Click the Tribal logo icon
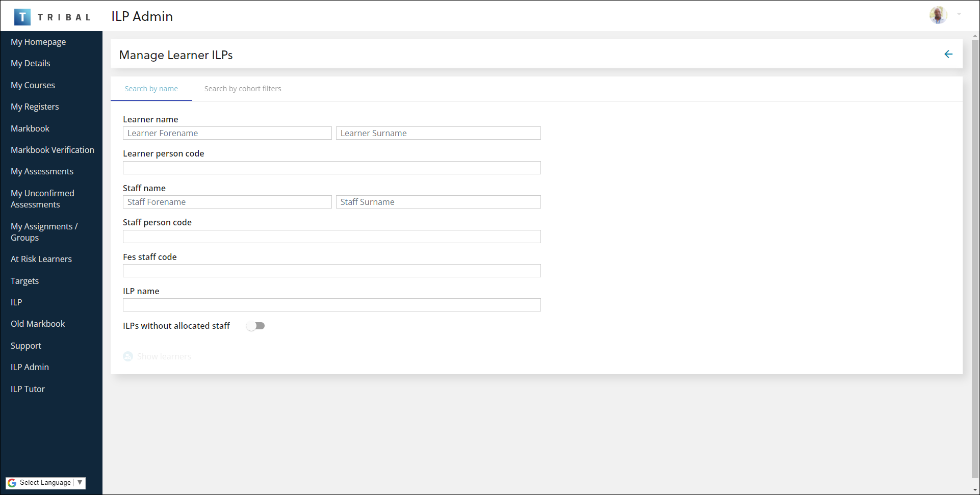 [22, 17]
